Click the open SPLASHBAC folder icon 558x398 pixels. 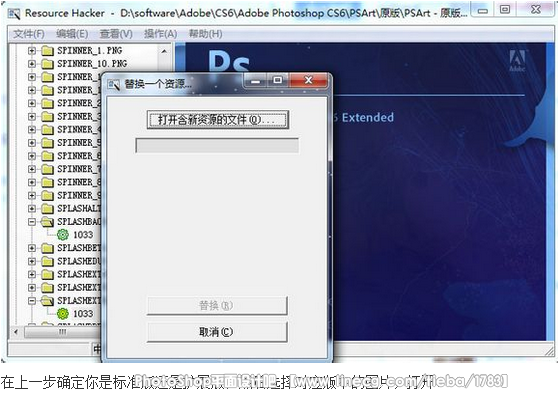[x=47, y=222]
